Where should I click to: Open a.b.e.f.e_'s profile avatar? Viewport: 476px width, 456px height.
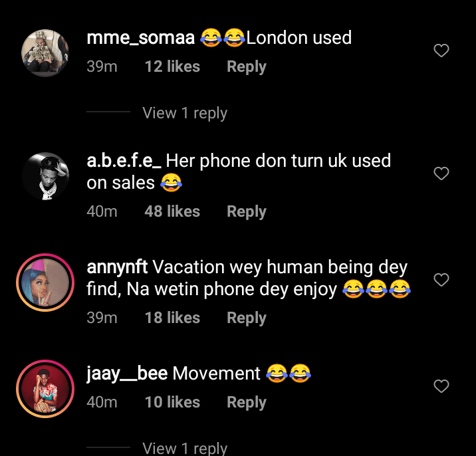pos(45,176)
